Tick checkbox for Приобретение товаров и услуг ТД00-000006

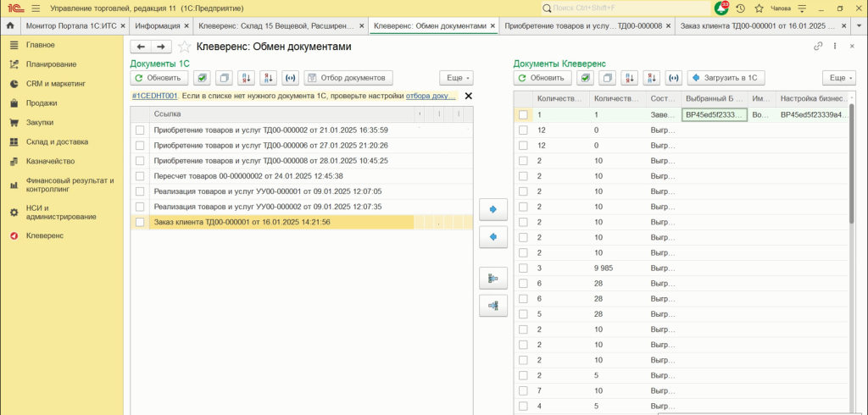[140, 146]
